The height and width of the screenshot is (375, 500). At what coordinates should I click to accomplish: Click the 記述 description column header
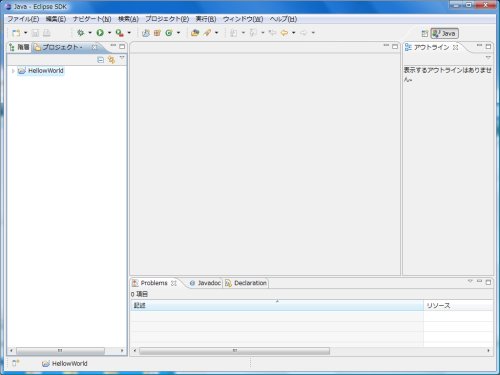pyautogui.click(x=277, y=305)
